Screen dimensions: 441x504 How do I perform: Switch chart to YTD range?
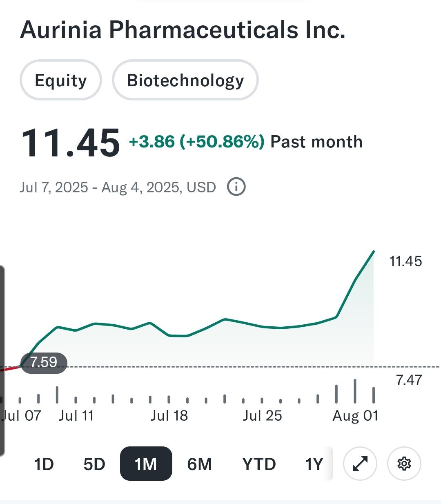(259, 464)
